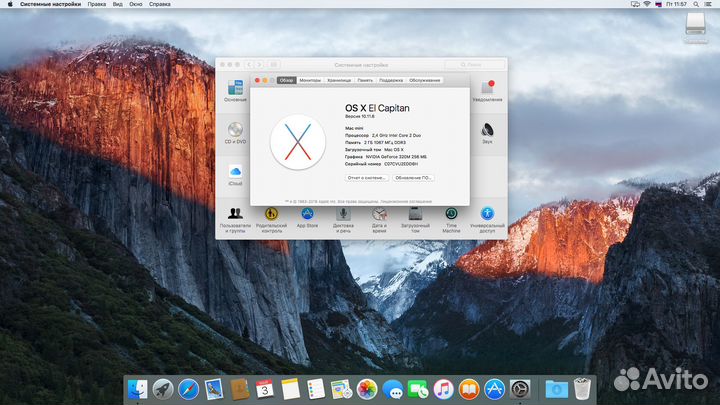Open Downloads folder stack in Dock
The width and height of the screenshot is (720, 405).
(557, 389)
